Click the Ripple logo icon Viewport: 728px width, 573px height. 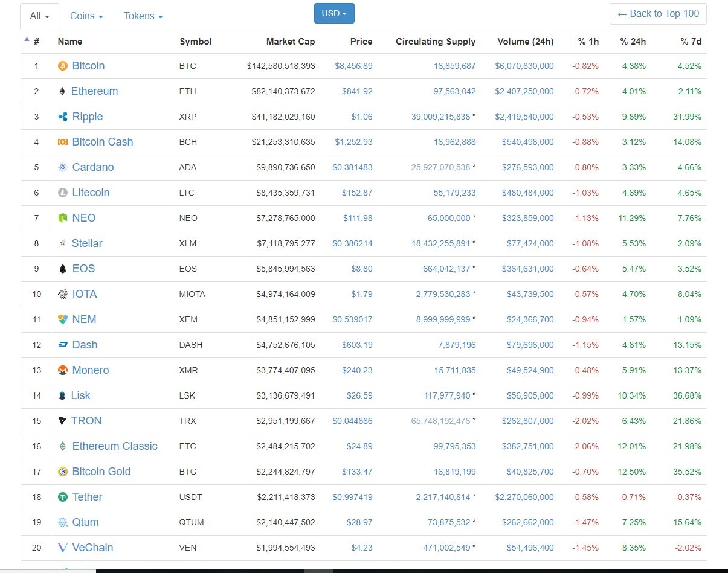pos(63,117)
